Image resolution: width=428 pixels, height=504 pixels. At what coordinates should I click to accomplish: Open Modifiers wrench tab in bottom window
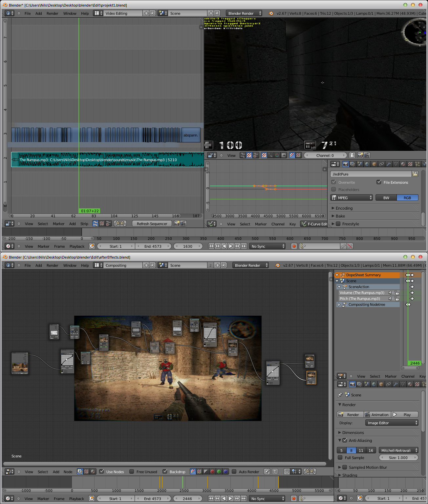click(x=396, y=384)
